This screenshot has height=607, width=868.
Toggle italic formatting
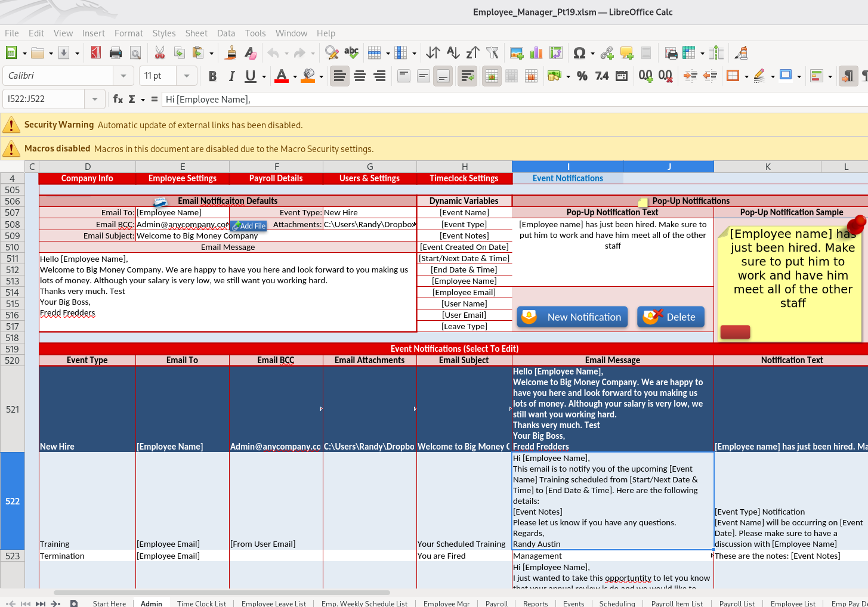click(231, 76)
